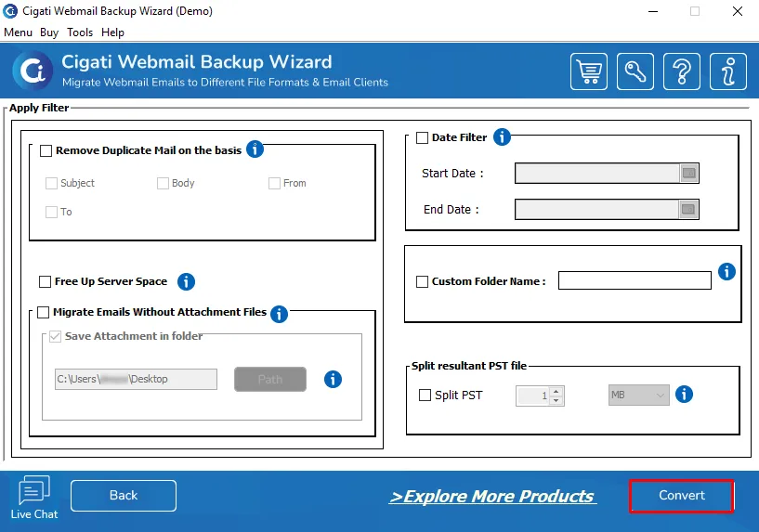Tick the From checkbox
The width and height of the screenshot is (759, 532).
[x=274, y=183]
